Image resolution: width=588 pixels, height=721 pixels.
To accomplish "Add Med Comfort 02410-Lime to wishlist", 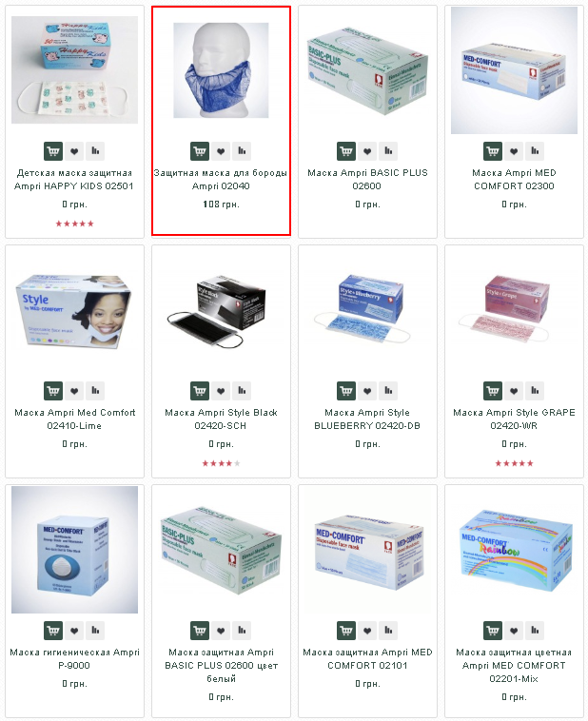I will click(74, 391).
